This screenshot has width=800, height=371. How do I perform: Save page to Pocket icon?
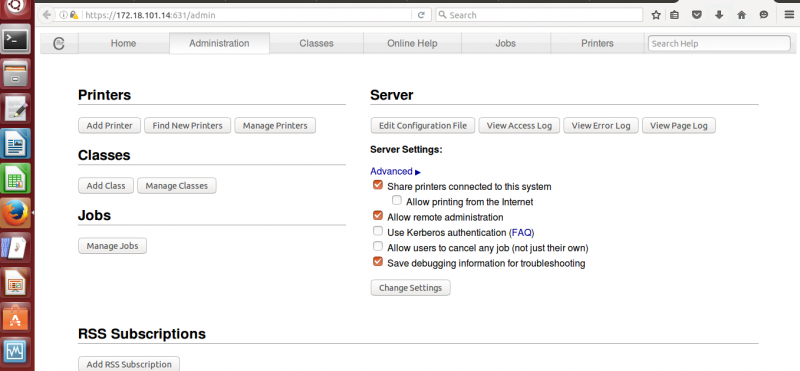(697, 15)
